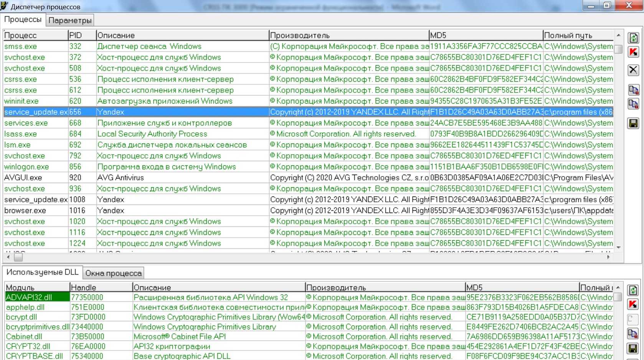Click the process list scroll-down arrow
Screen dimensions: 644x360
coord(618,248)
